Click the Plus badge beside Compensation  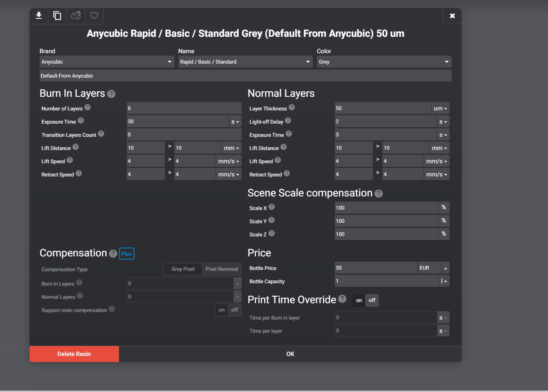pyautogui.click(x=126, y=254)
